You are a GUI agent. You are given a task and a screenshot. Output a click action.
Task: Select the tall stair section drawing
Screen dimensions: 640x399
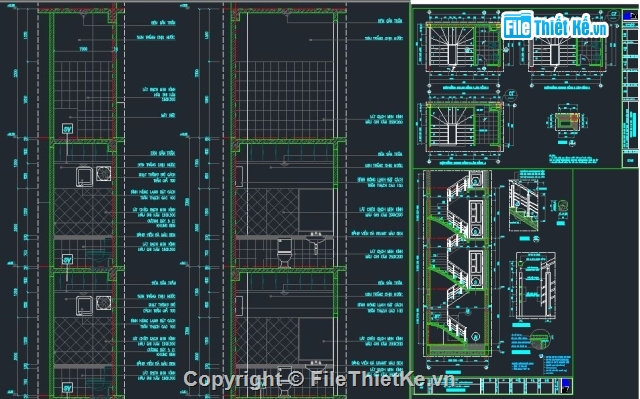click(x=457, y=263)
